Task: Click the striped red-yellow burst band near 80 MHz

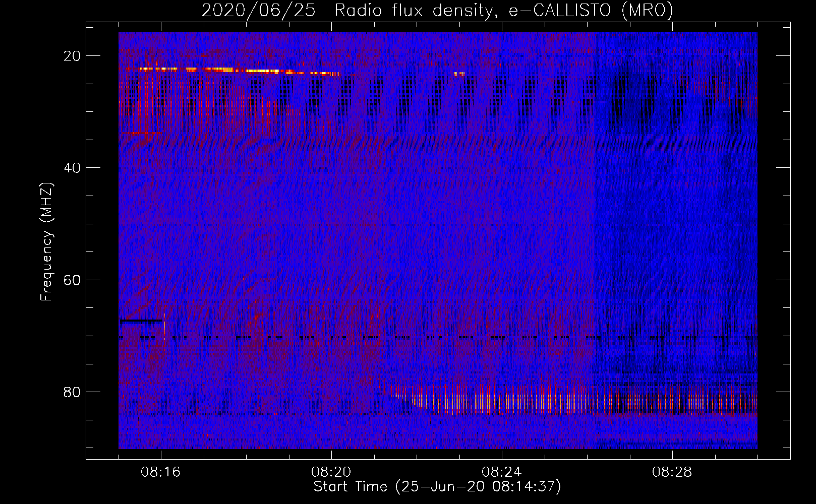Action: tap(572, 399)
